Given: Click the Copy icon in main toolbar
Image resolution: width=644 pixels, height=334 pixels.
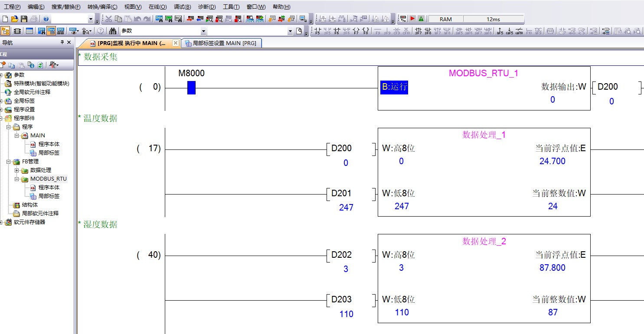Looking at the screenshot, I should tap(118, 19).
